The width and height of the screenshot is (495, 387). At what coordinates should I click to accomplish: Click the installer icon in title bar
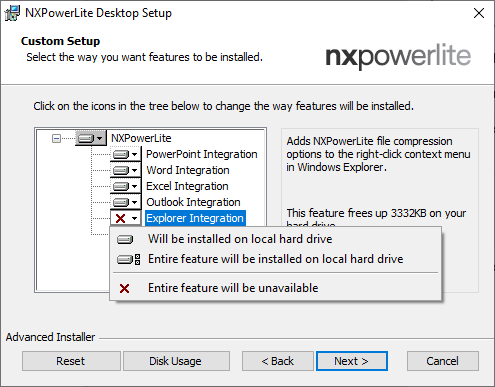(12, 13)
